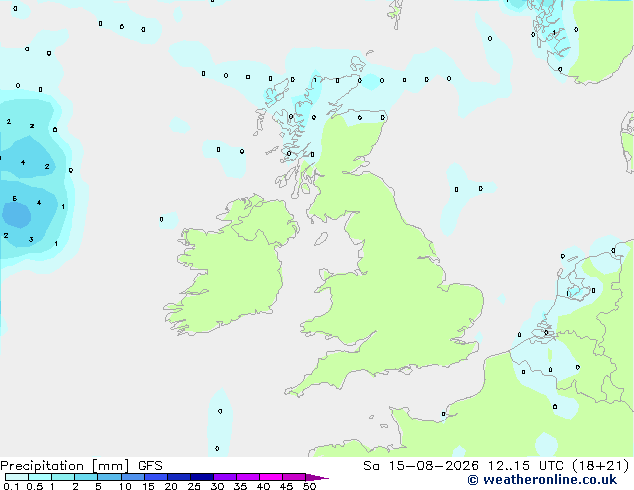
Task: Click the above-50 mm legend arrow tip
Action: tap(317, 477)
